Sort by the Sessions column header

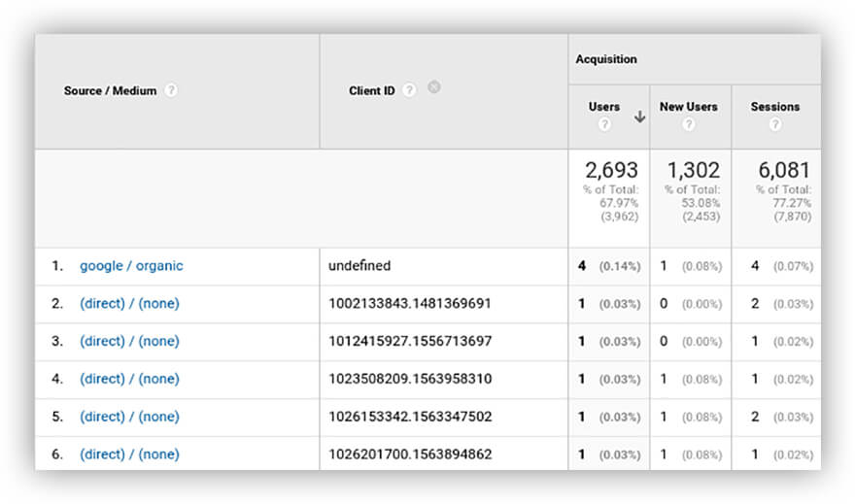[774, 107]
